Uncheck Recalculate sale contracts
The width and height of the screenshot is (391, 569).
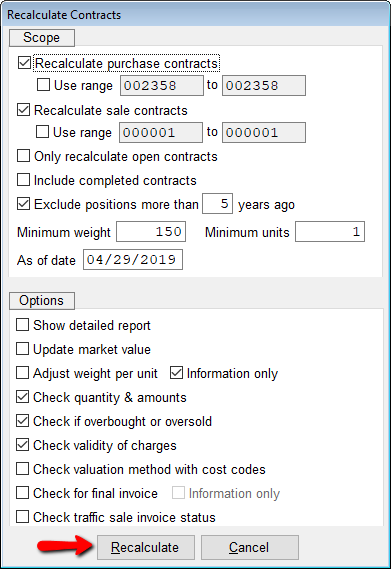(x=24, y=110)
